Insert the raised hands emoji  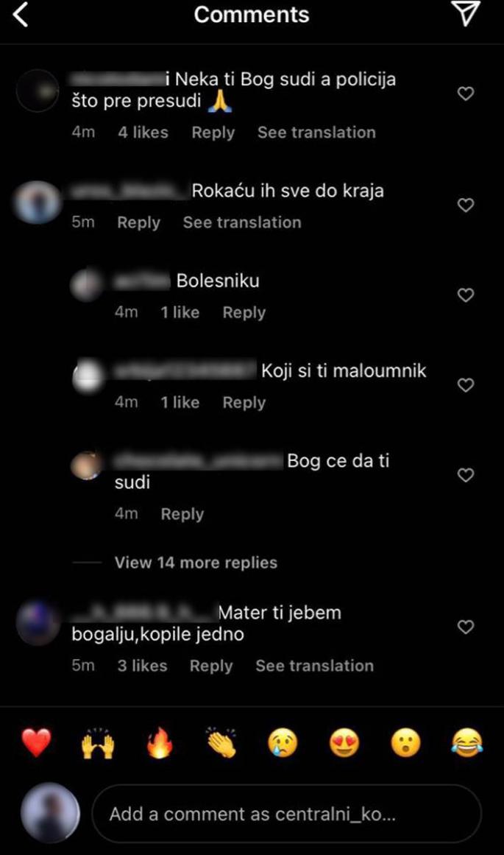(x=98, y=742)
